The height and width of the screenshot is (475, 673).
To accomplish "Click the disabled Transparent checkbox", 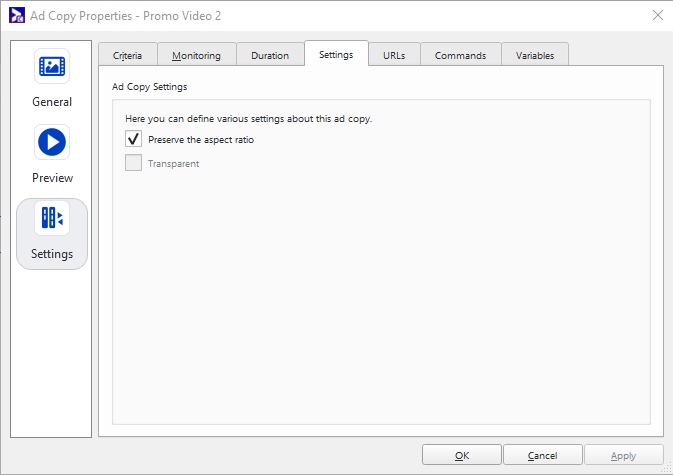I will point(133,163).
